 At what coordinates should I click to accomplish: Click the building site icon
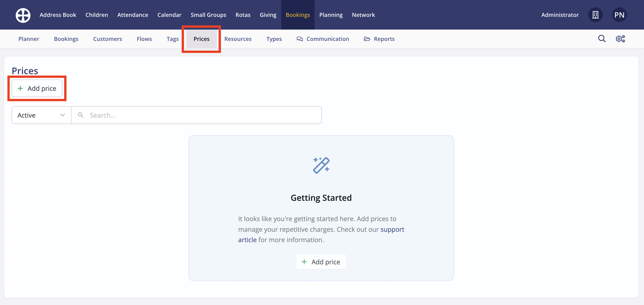(595, 15)
